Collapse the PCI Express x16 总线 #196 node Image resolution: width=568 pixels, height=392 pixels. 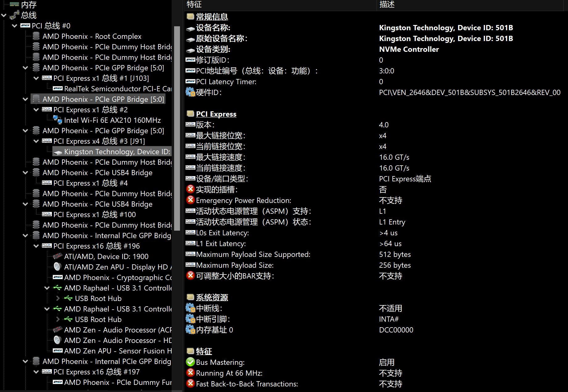pyautogui.click(x=36, y=246)
